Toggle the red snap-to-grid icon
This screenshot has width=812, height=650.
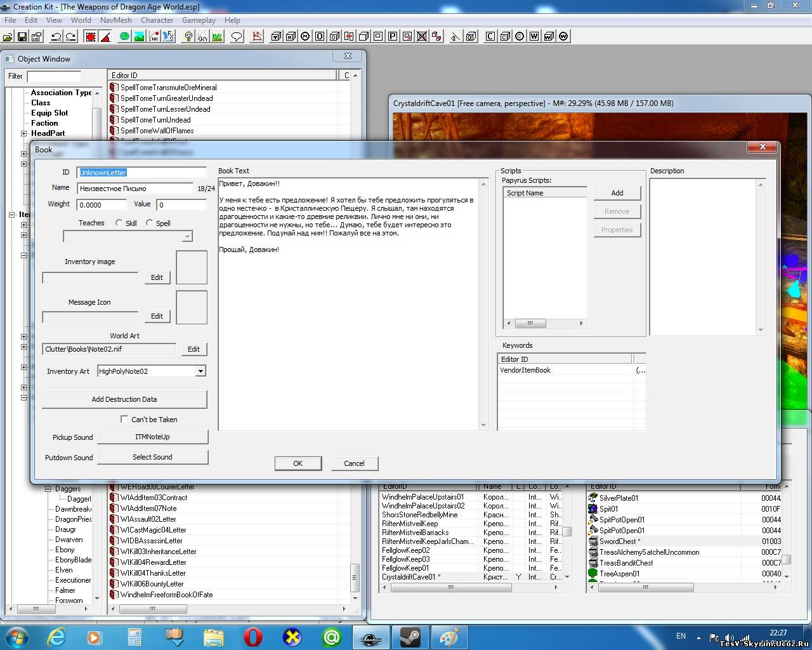(x=91, y=36)
